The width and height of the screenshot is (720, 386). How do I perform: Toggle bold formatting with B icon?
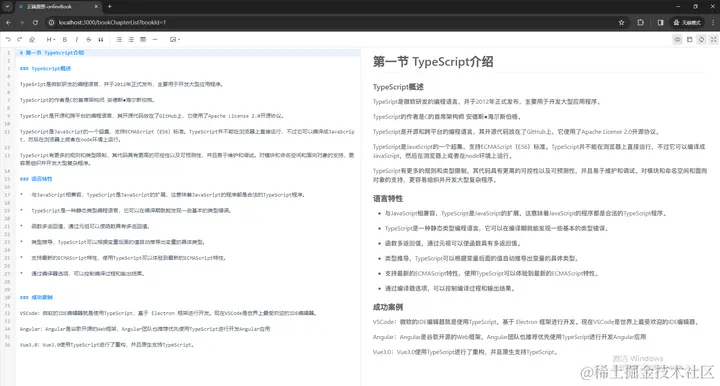65,39
